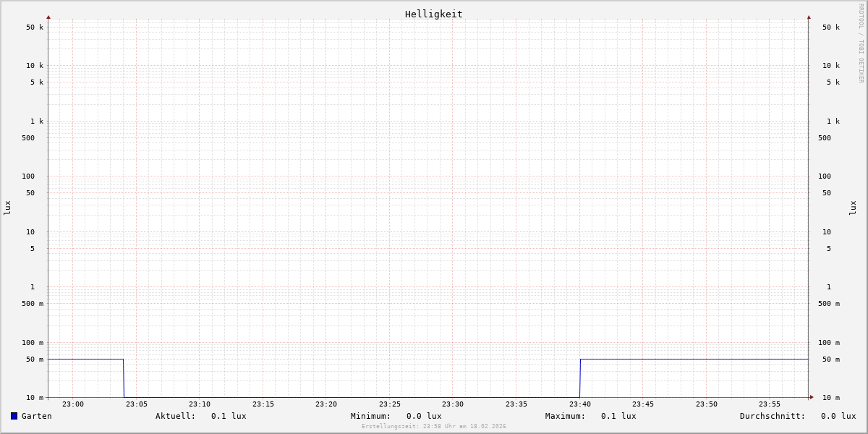868x434 pixels.
Task: Click the 10 m label on left axis
Action: (35, 398)
